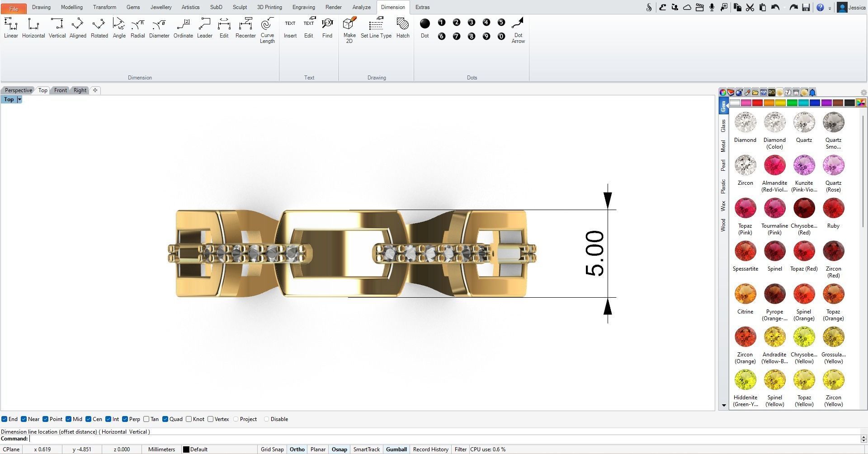Toggle the Mid osnap checkbox
Image resolution: width=868 pixels, height=454 pixels.
pyautogui.click(x=68, y=419)
